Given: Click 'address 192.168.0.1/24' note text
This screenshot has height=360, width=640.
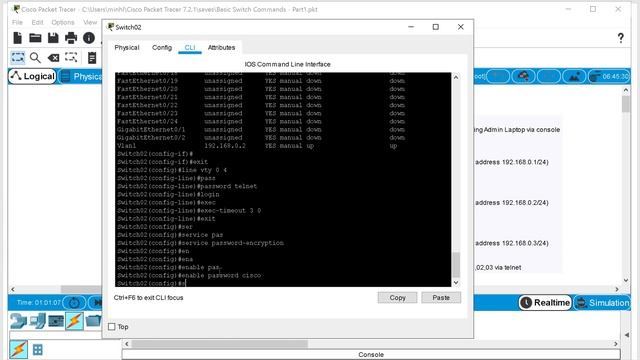Looking at the screenshot, I should click(511, 162).
